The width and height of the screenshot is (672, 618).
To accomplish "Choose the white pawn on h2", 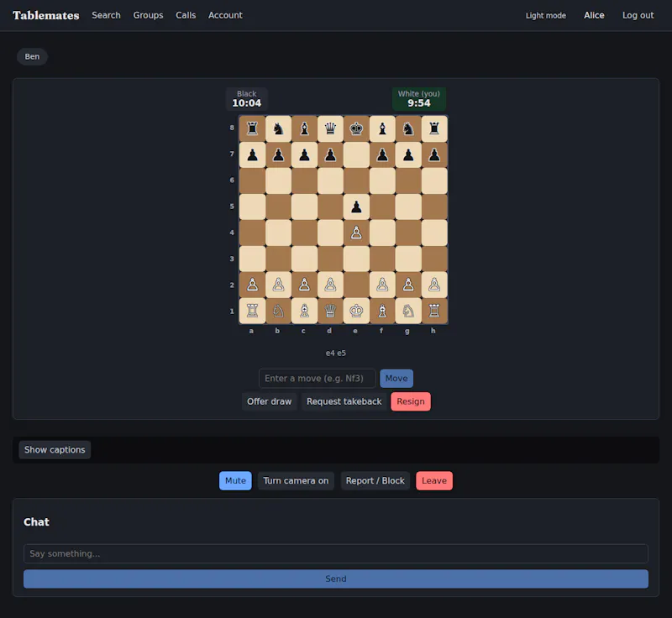I will 434,285.
